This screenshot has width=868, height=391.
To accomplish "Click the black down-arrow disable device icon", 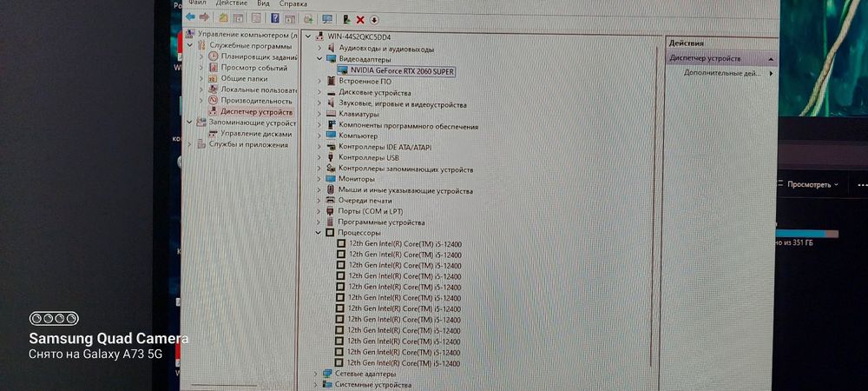I will click(x=375, y=20).
